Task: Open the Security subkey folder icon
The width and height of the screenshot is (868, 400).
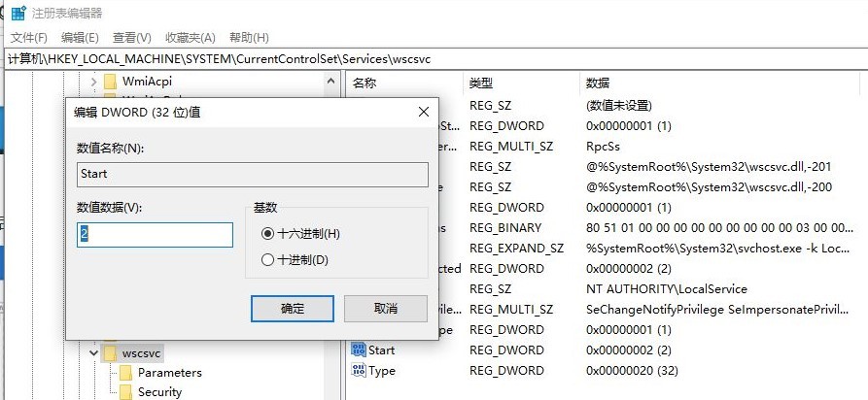Action: pos(125,392)
